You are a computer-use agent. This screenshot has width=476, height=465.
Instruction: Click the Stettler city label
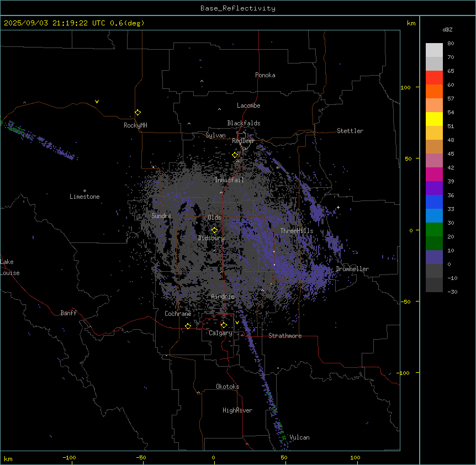pyautogui.click(x=350, y=131)
